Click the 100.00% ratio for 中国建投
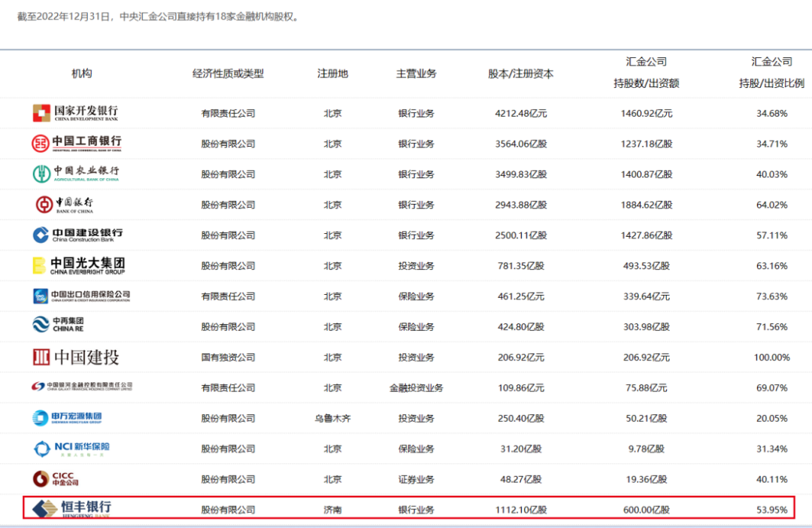 click(772, 357)
